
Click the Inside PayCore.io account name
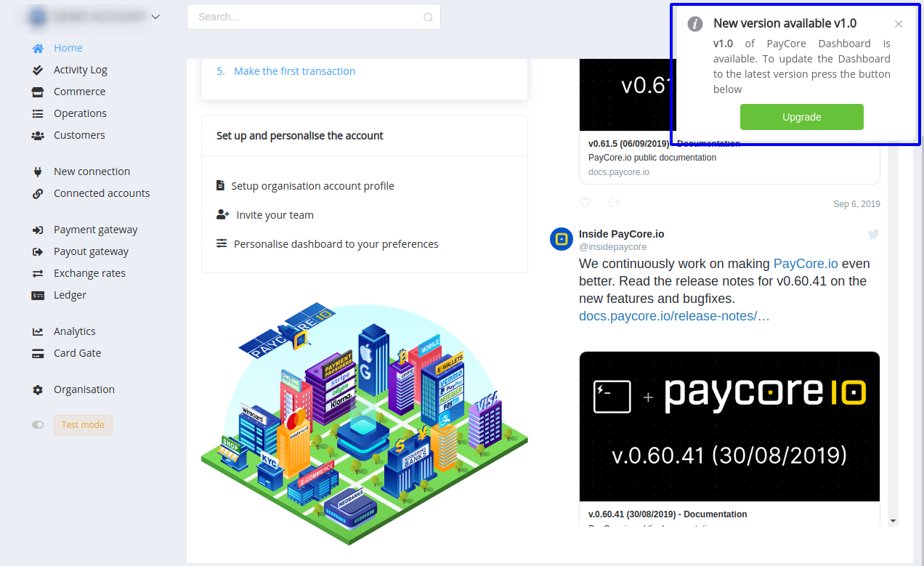[x=622, y=234]
